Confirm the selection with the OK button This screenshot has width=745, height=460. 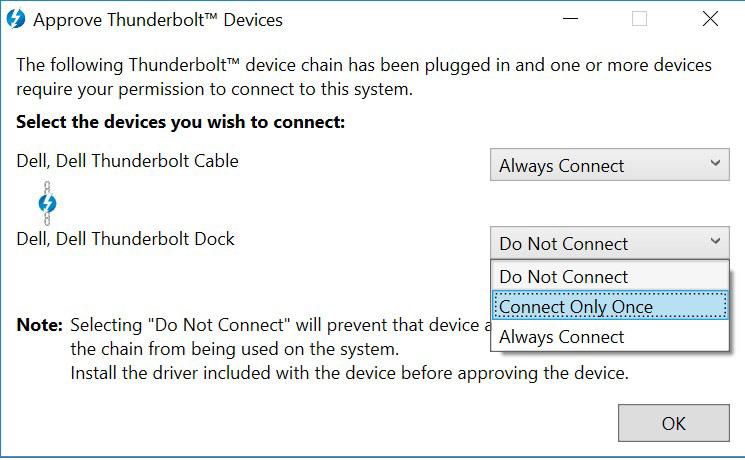pyautogui.click(x=674, y=423)
